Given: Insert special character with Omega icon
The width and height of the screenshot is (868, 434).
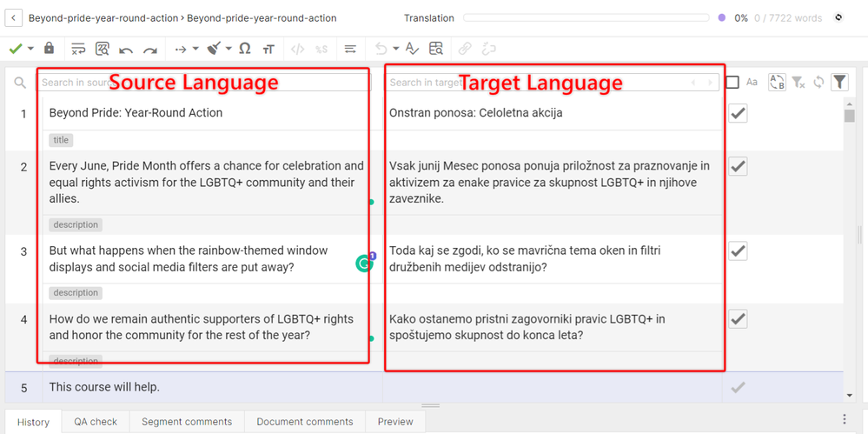Looking at the screenshot, I should click(x=245, y=49).
